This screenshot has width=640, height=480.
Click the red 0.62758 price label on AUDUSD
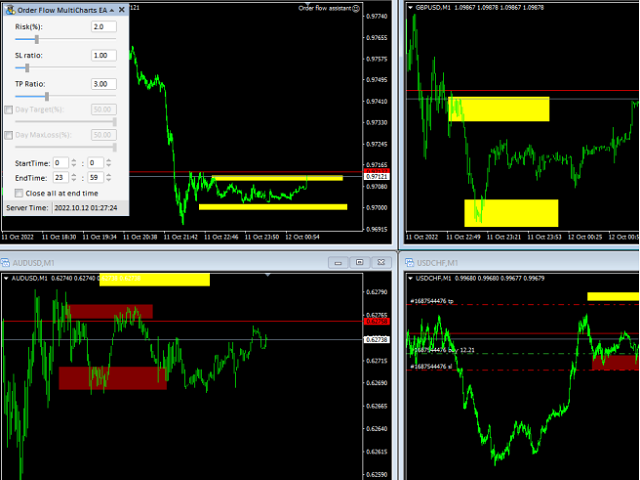(x=376, y=322)
